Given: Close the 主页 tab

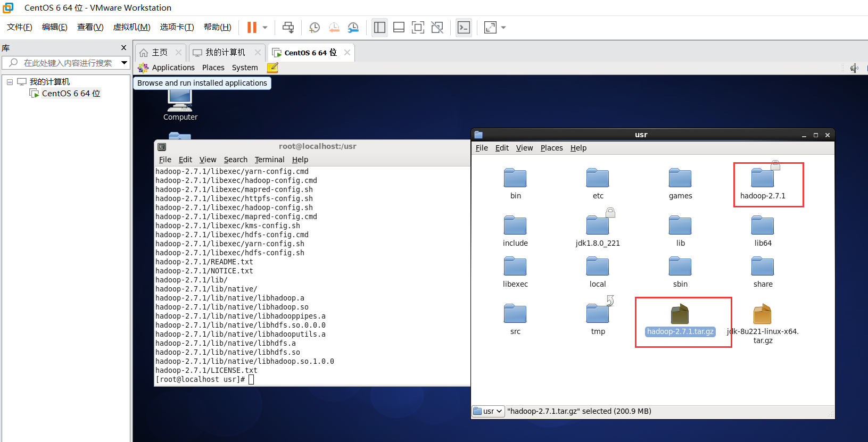Looking at the screenshot, I should tap(178, 53).
